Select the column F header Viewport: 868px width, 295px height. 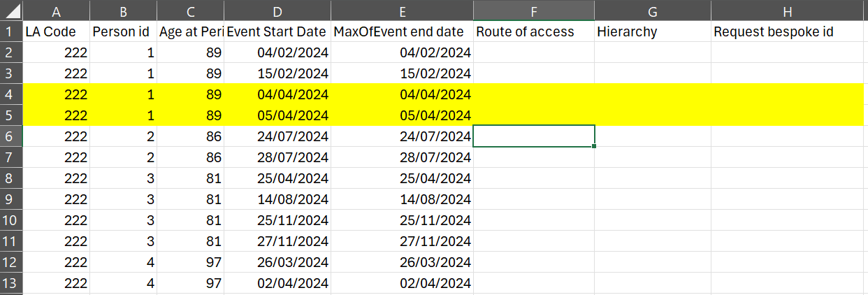click(533, 10)
